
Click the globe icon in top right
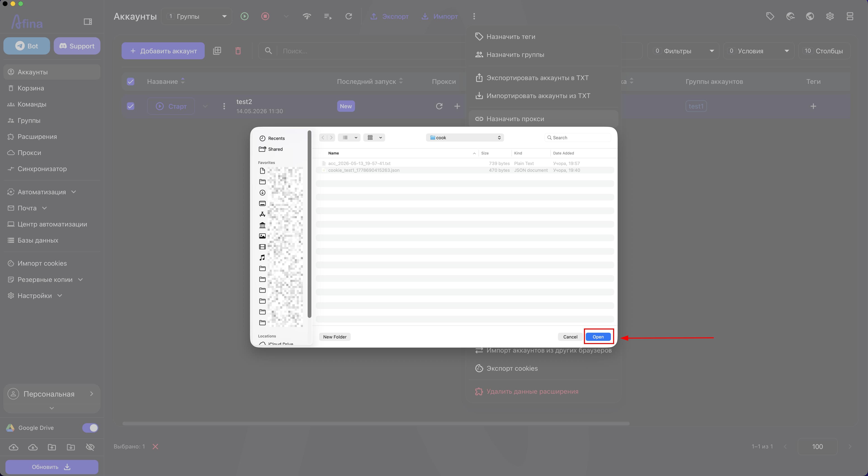pos(810,16)
